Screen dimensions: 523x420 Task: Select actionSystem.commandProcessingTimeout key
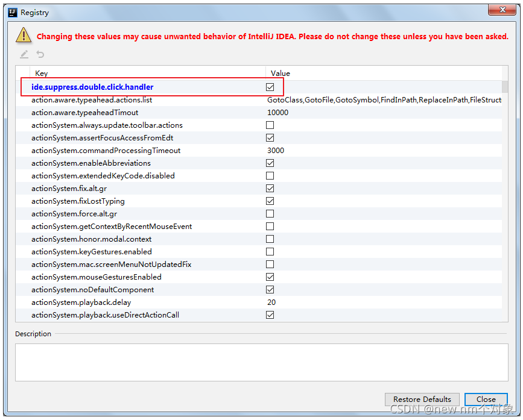(106, 151)
